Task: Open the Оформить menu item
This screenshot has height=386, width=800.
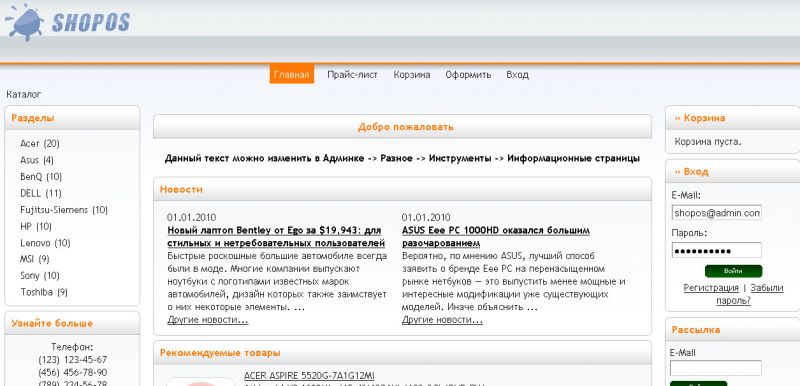Action: tap(468, 74)
